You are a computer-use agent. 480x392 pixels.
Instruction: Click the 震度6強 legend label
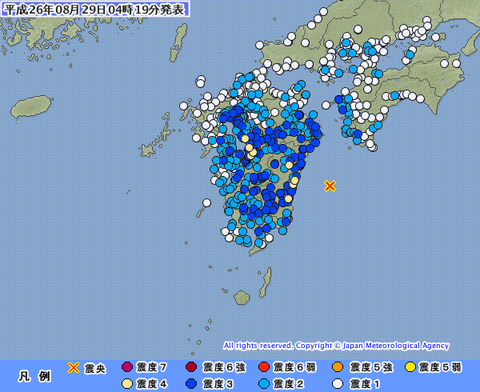click(224, 368)
